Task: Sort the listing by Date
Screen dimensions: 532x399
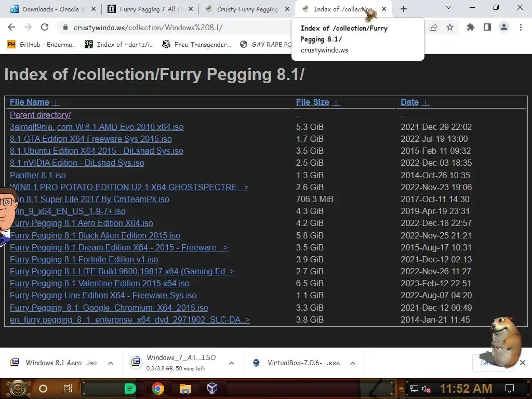Action: pos(409,102)
